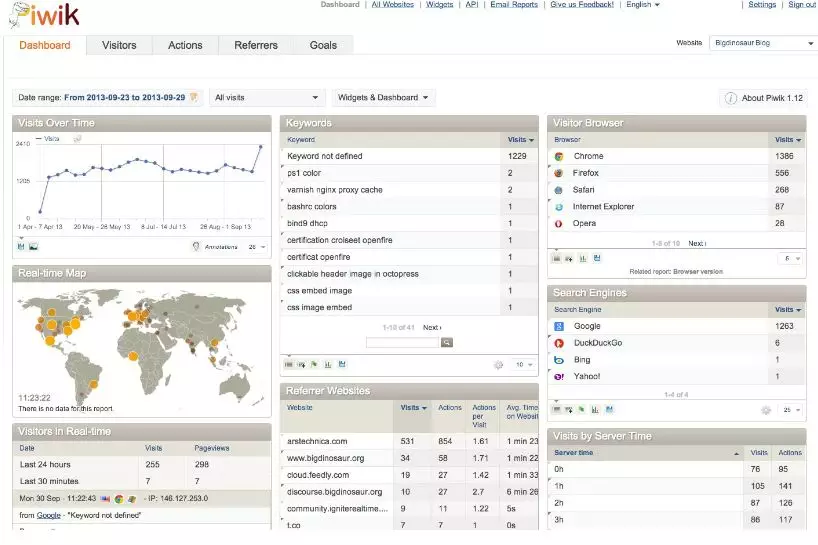Click the Firefox icon in the browser list
Screen dimensions: 818x545
point(559,173)
